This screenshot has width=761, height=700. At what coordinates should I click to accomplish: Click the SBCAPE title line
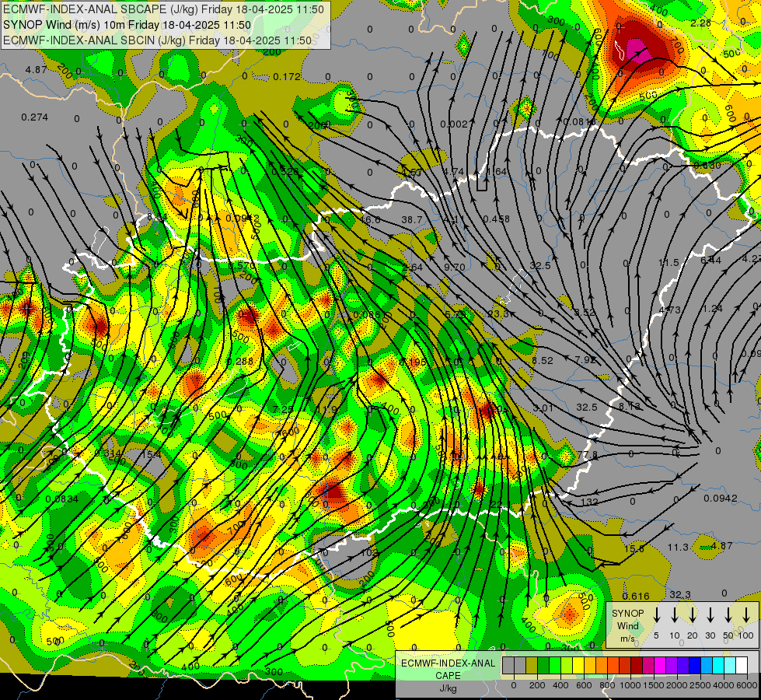pos(163,9)
